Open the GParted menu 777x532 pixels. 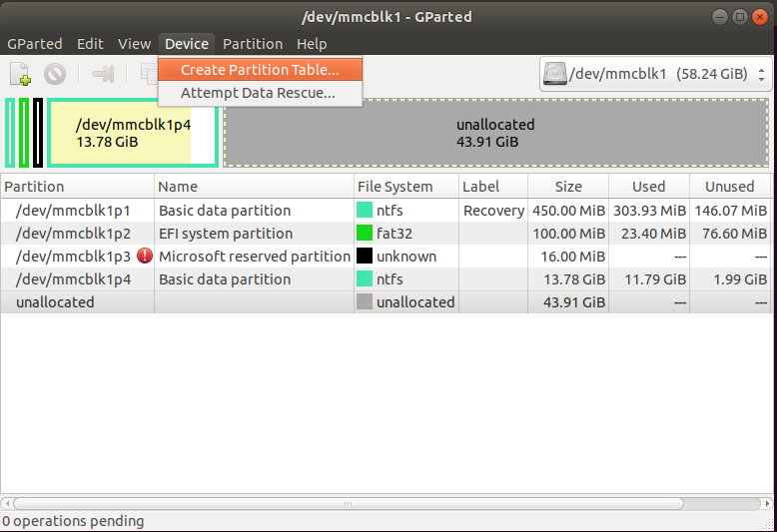coord(35,44)
